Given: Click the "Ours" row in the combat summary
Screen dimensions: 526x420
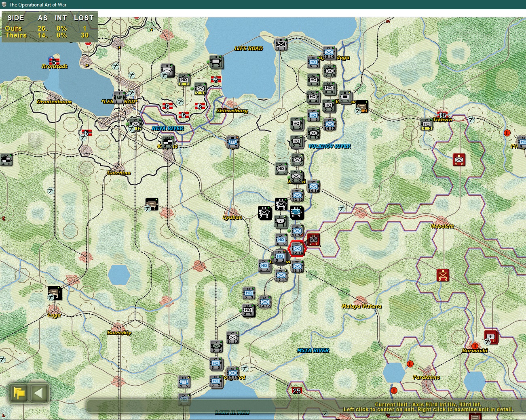Looking at the screenshot, I should [x=49, y=28].
